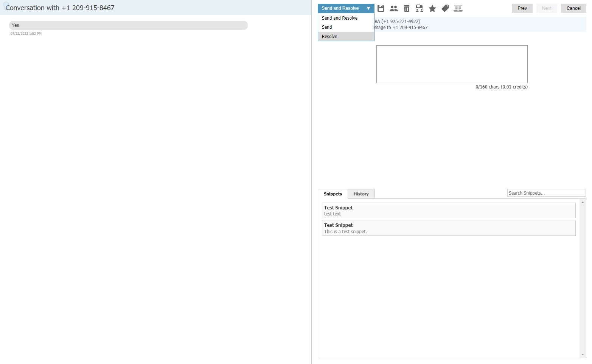Click the Search Snippets field
This screenshot has width=592, height=364.
tap(546, 193)
